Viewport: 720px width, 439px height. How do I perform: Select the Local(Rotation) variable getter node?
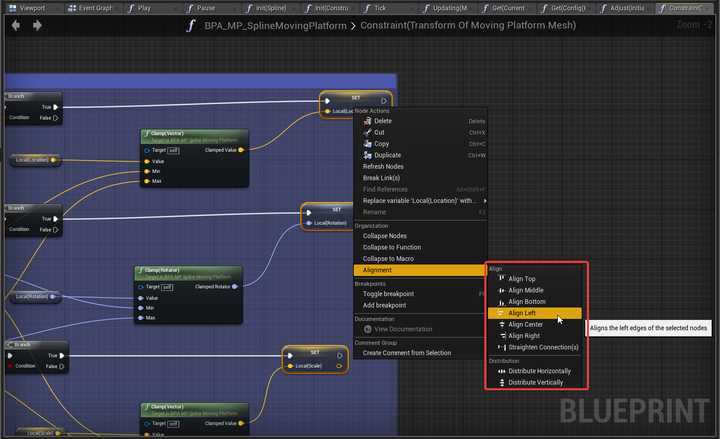click(x=35, y=297)
